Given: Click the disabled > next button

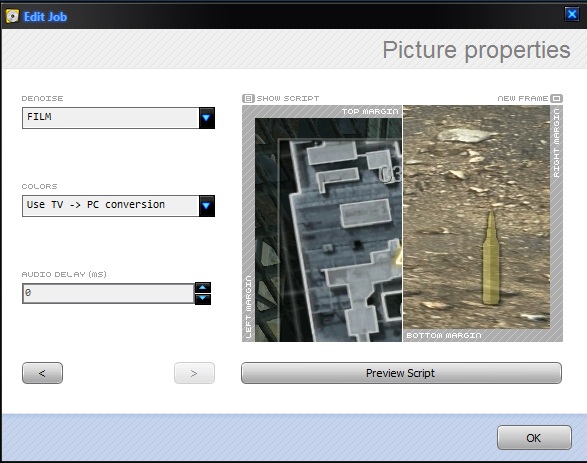Looking at the screenshot, I should [x=194, y=373].
